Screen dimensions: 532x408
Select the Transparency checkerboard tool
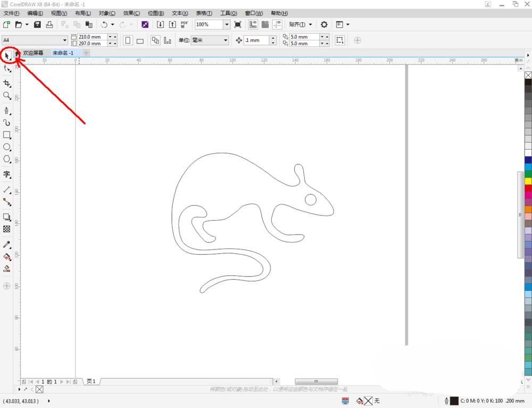click(7, 229)
